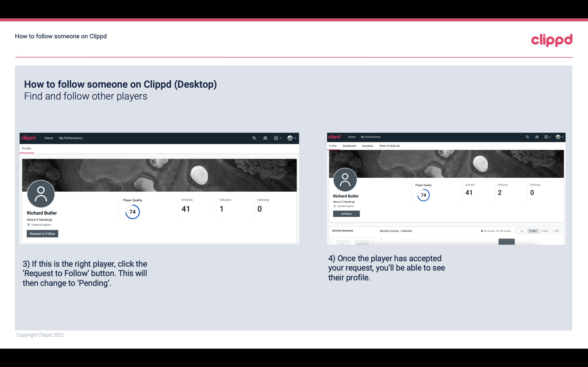Screen dimensions: 588x367
Task: Click the 'Request to Follow' button
Action: click(42, 233)
